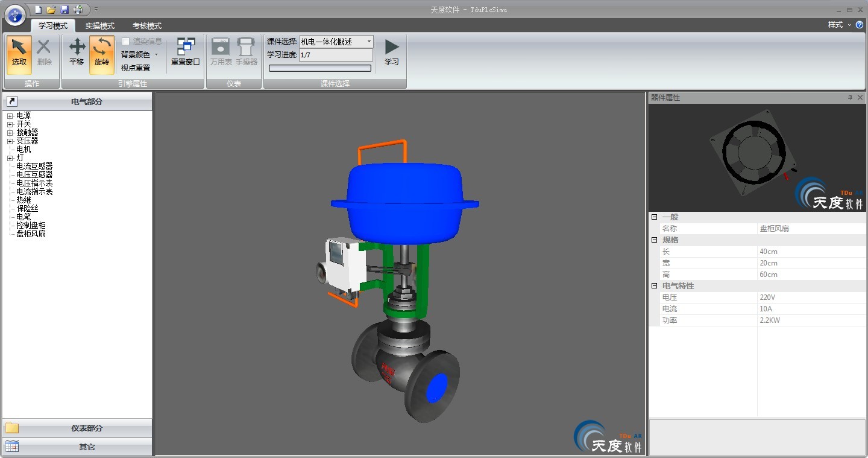Viewport: 868px width, 458px height.
Task: Open the 背景颜色 dropdown
Action: pyautogui.click(x=140, y=54)
